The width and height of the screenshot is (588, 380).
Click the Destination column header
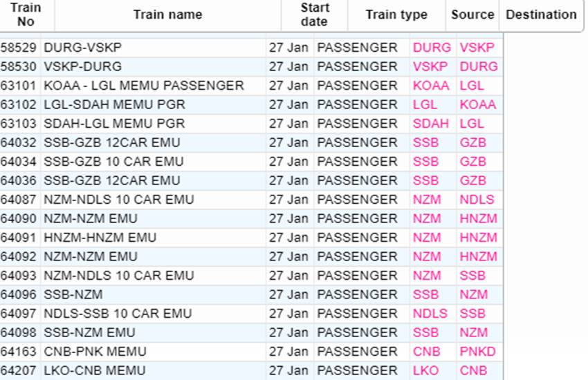[541, 15]
